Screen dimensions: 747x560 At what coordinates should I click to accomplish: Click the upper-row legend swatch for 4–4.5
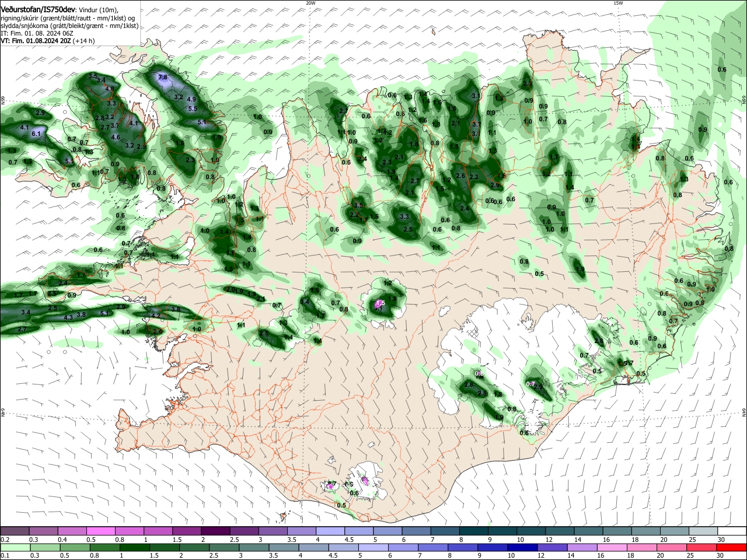click(x=330, y=531)
